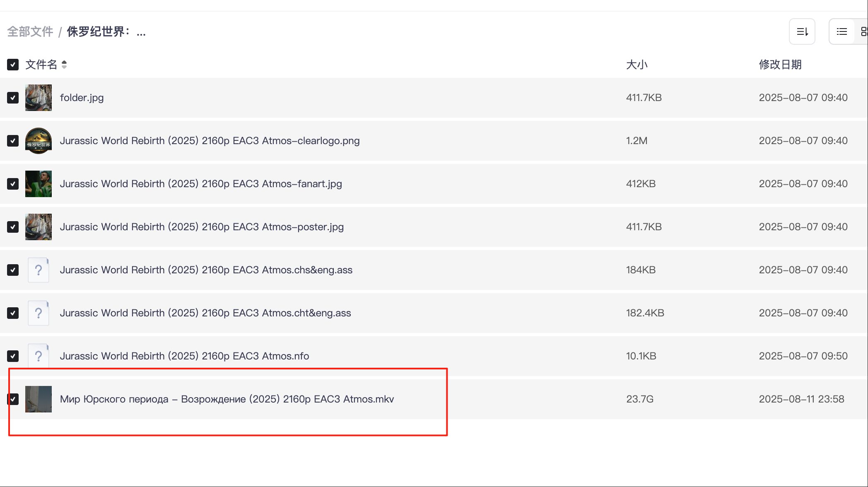Image resolution: width=868 pixels, height=487 pixels.
Task: Switch to grid view
Action: 863,31
